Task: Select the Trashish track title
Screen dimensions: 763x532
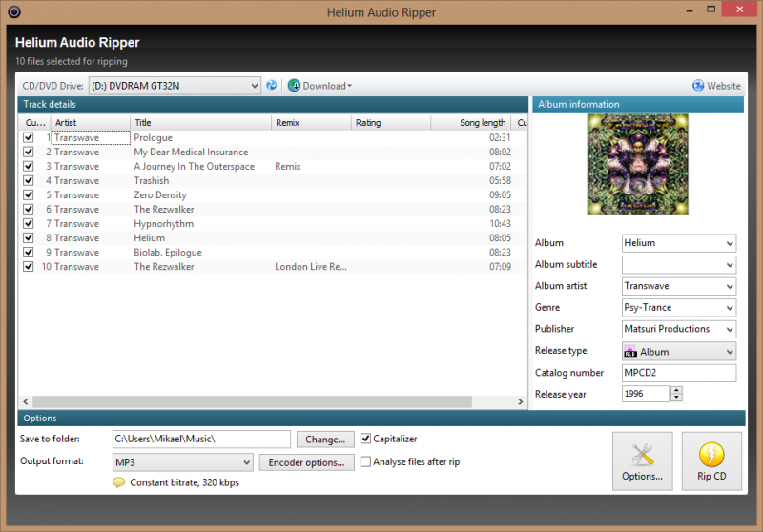Action: pos(152,181)
